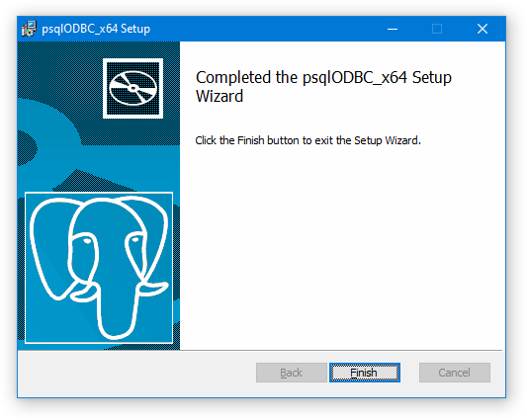Click the empty white content area

coord(343,249)
